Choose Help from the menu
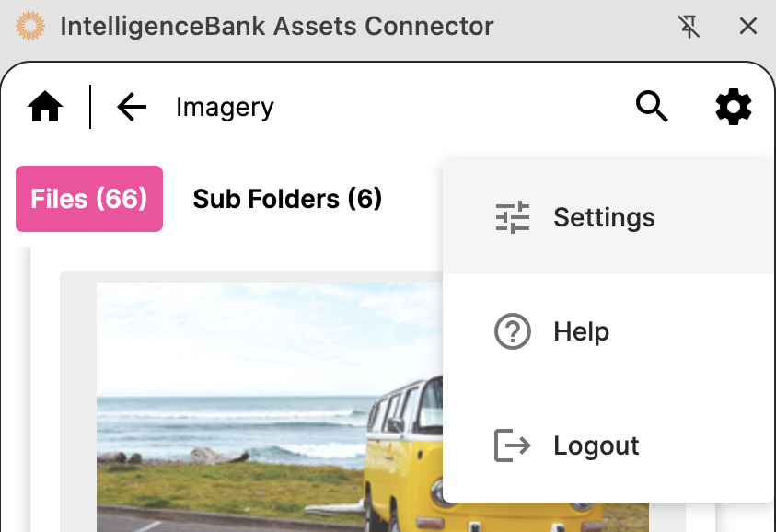The height and width of the screenshot is (532, 776). click(581, 331)
